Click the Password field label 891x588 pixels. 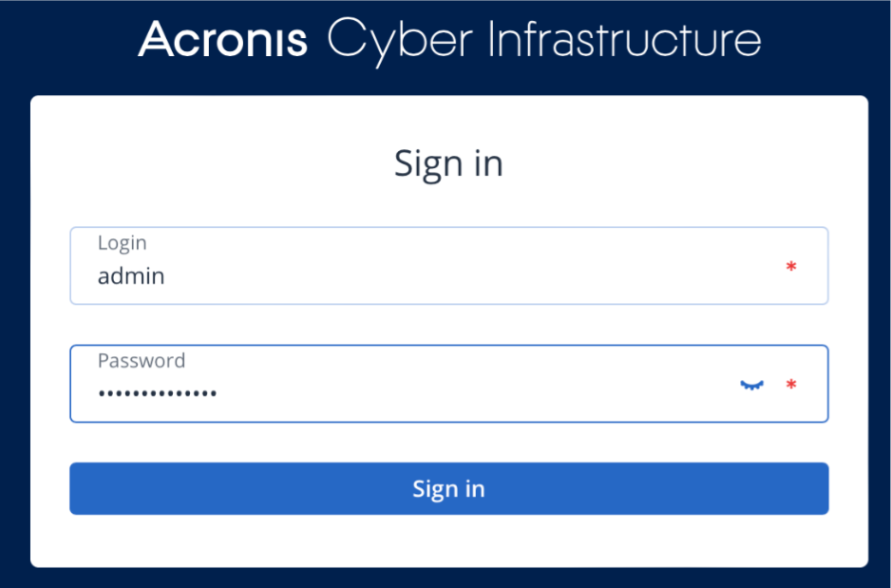pyautogui.click(x=141, y=361)
